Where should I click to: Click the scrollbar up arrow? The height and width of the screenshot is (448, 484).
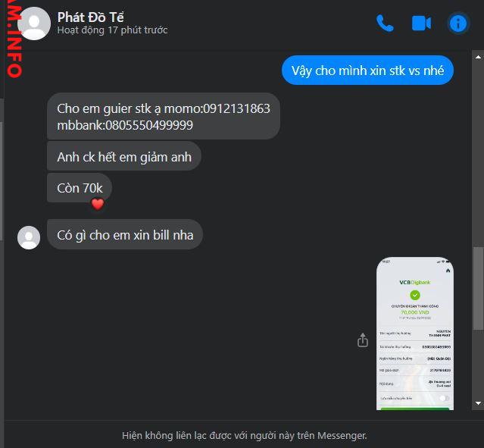pos(478,57)
